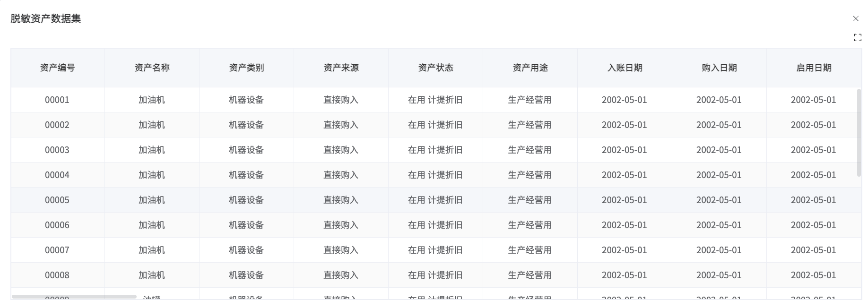
Task: Click asset number cell 00001
Action: coord(57,100)
